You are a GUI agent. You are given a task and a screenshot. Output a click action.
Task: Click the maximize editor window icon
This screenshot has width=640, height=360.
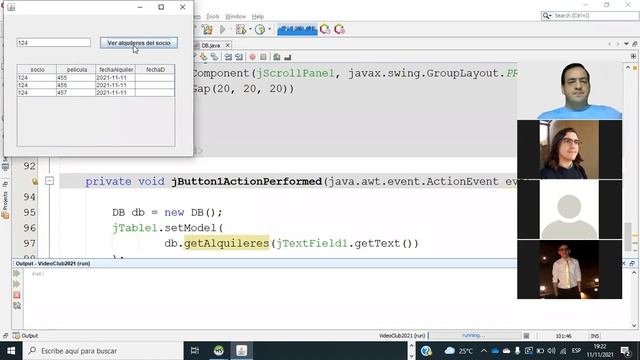(635, 44)
